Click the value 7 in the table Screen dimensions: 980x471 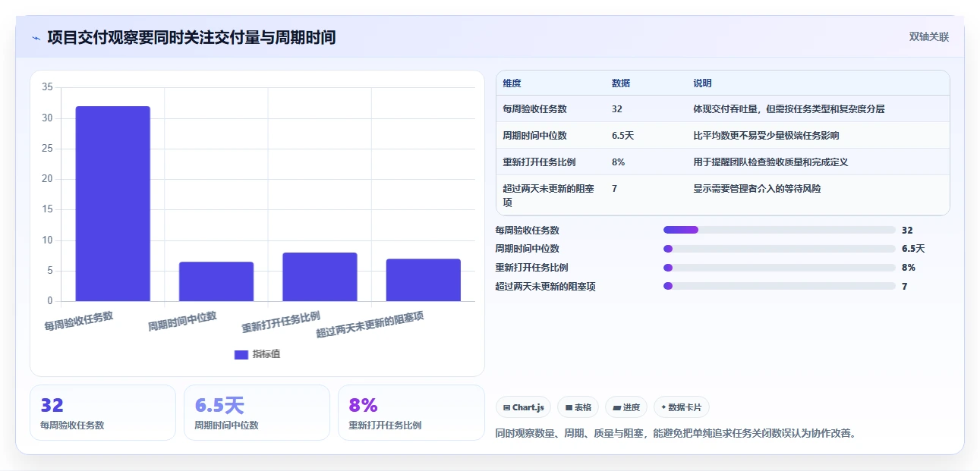tap(614, 189)
